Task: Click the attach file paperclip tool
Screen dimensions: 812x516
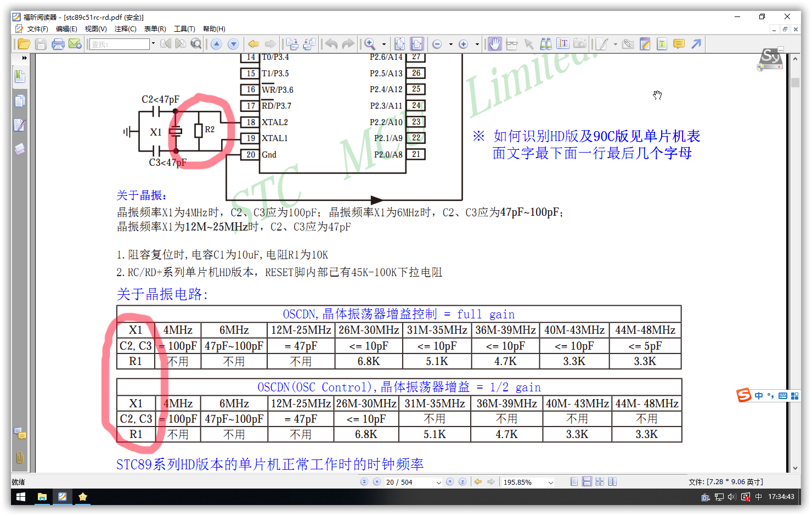Action: [629, 44]
